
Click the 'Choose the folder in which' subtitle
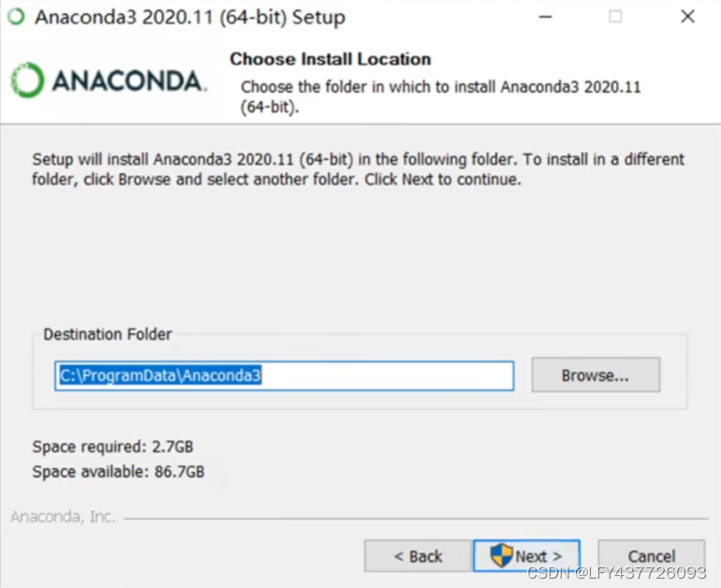(x=440, y=96)
